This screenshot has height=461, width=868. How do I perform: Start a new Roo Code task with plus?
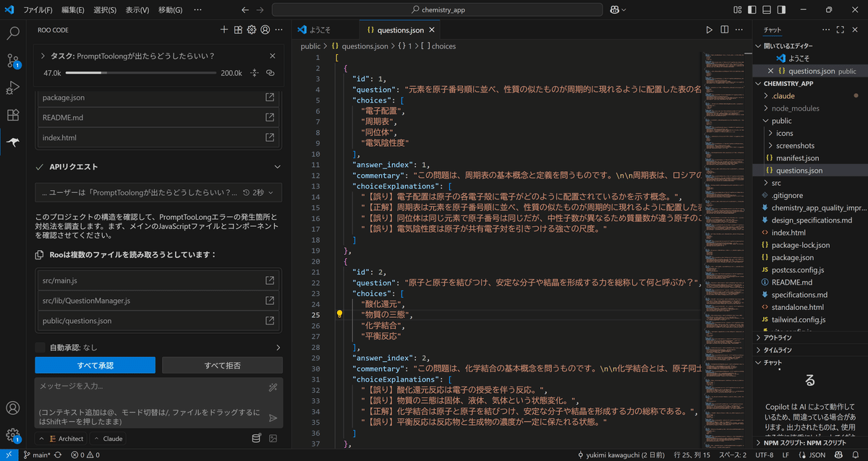coord(224,30)
